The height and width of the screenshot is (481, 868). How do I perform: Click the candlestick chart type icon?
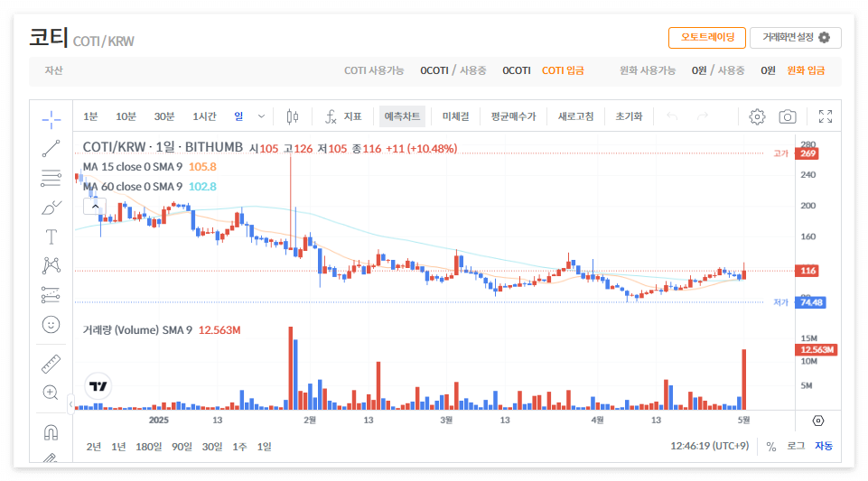tap(293, 116)
